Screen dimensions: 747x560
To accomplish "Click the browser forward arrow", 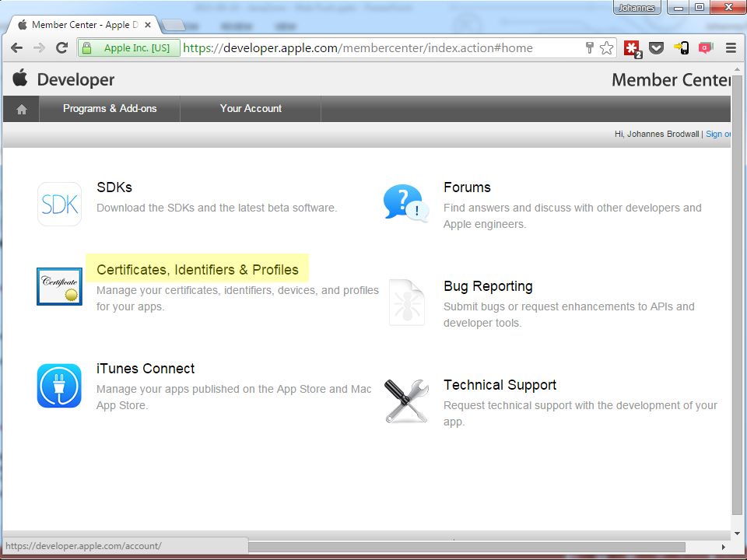I will 39,47.
